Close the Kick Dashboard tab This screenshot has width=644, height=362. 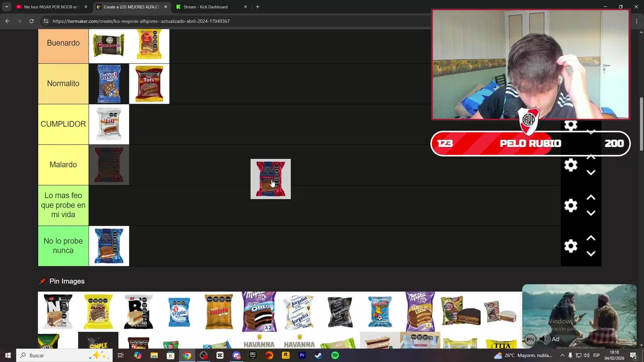pyautogui.click(x=246, y=7)
